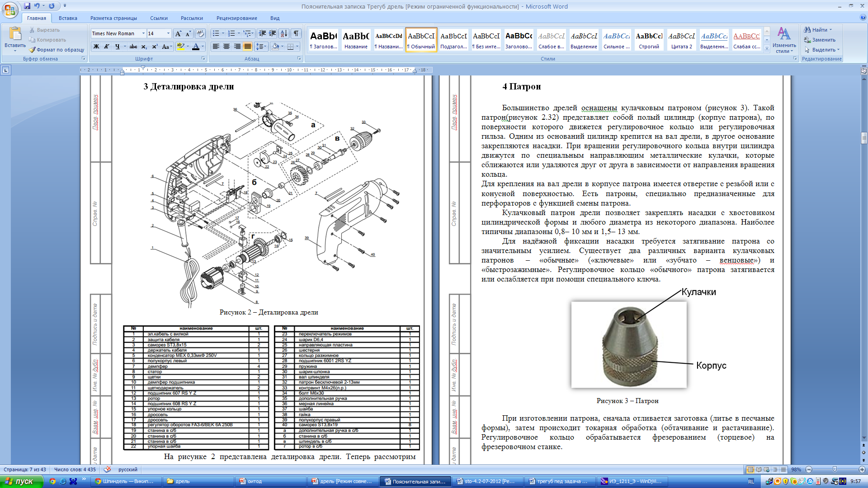Toggle bold Ж formatting

tap(96, 47)
